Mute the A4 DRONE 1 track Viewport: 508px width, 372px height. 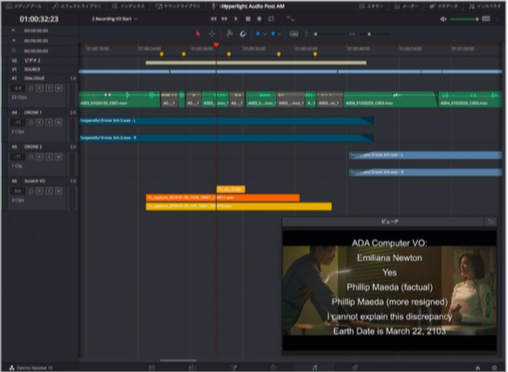pyautogui.click(x=58, y=123)
